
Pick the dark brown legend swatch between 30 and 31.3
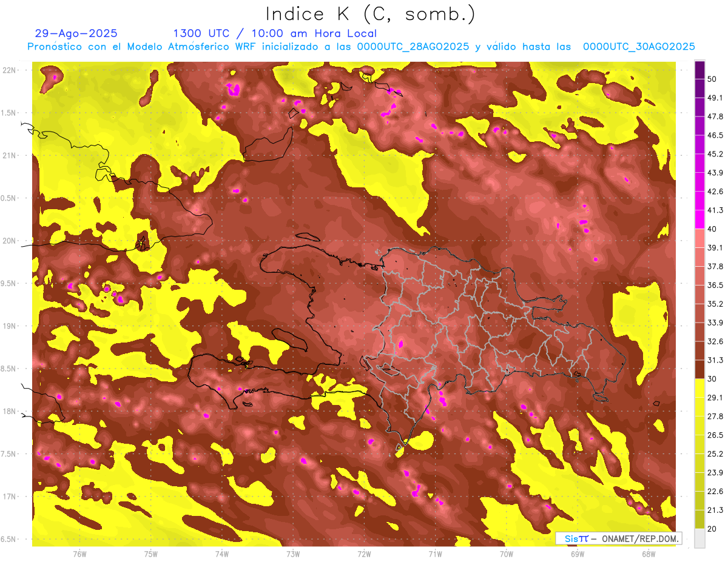(x=699, y=370)
